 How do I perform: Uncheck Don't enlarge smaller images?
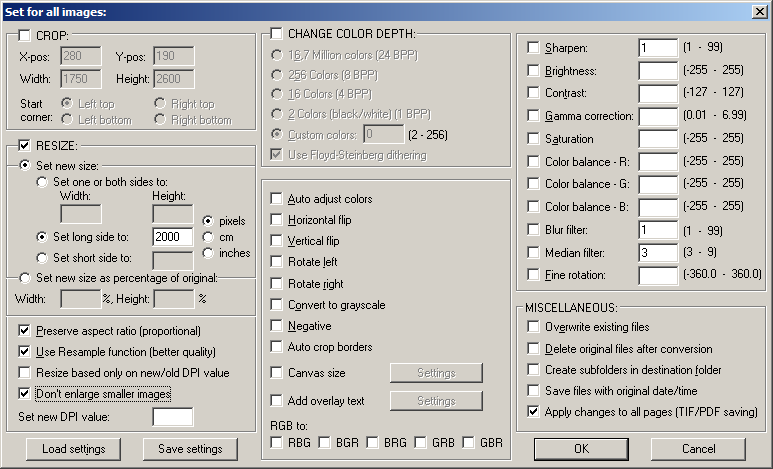click(25, 394)
